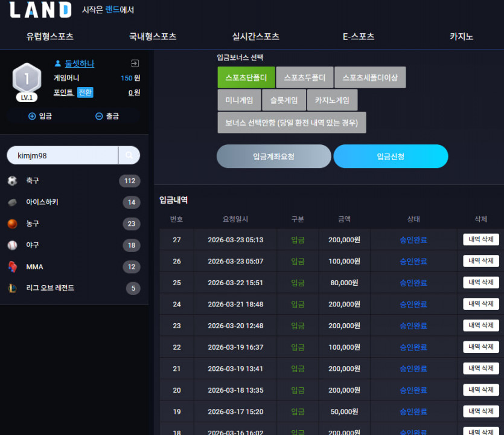Click the logout icon beside the username
This screenshot has width=504, height=435.
tap(135, 63)
